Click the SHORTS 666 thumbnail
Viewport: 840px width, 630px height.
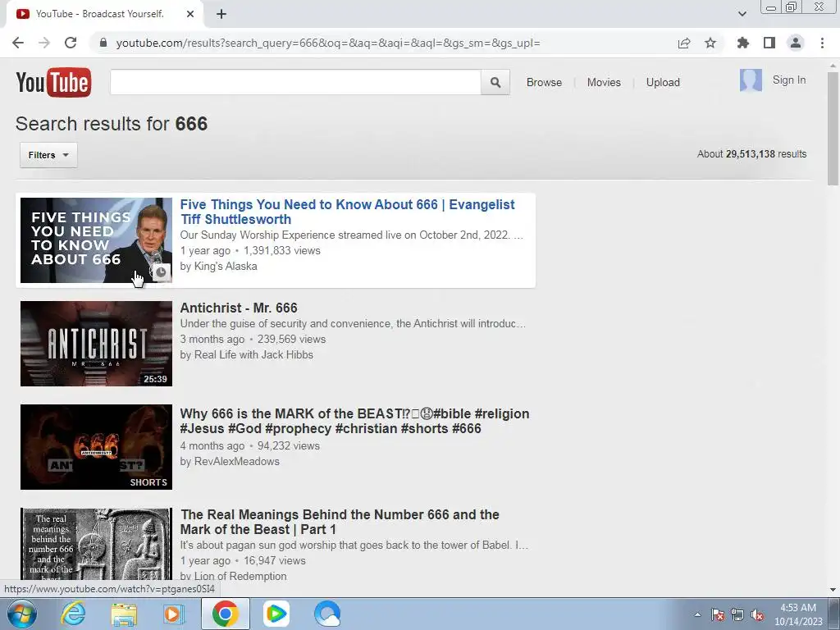coord(97,447)
